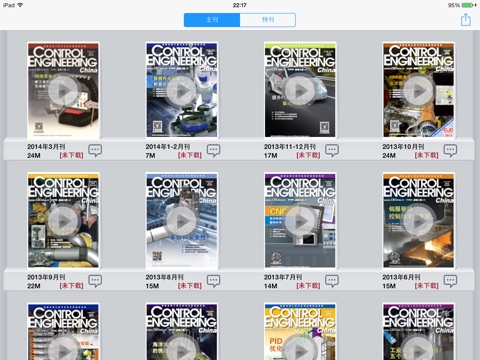Open the last cover in the bottom row
The image size is (480, 360).
click(x=418, y=332)
